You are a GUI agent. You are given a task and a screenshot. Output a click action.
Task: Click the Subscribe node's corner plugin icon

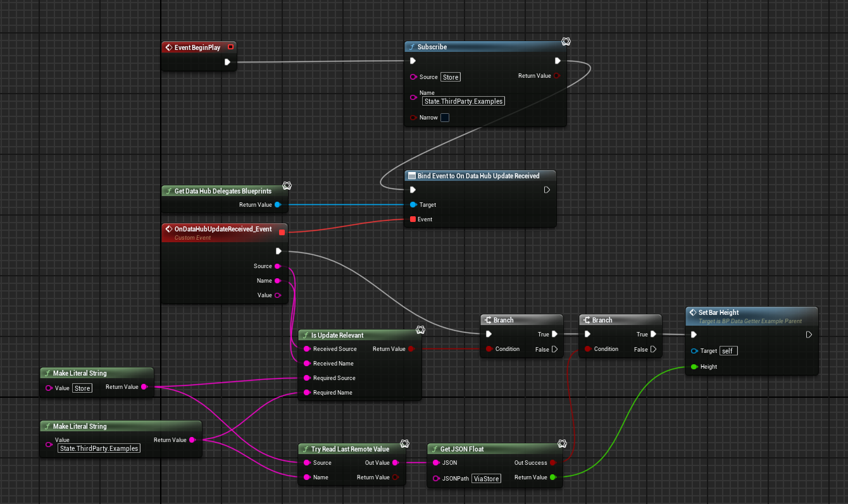(566, 42)
